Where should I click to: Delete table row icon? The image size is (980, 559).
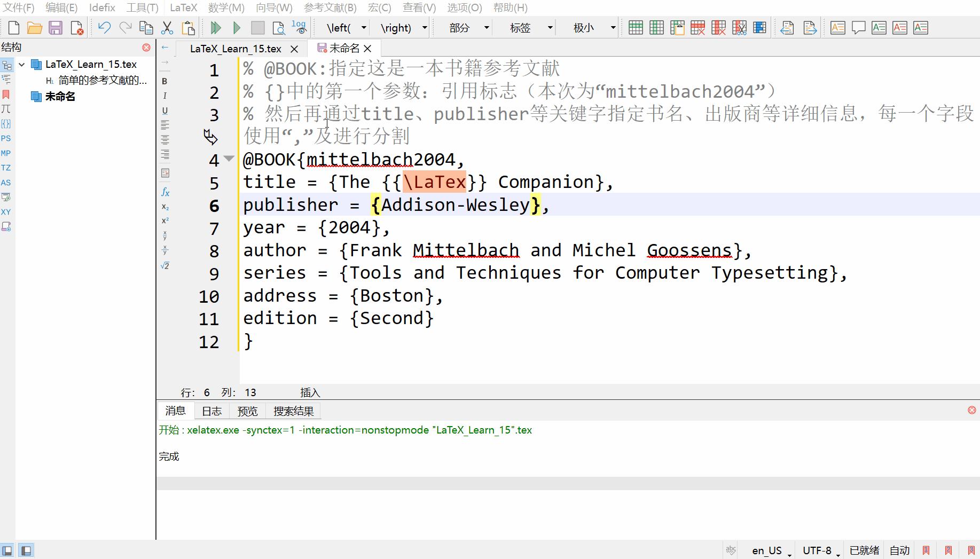pos(698,28)
